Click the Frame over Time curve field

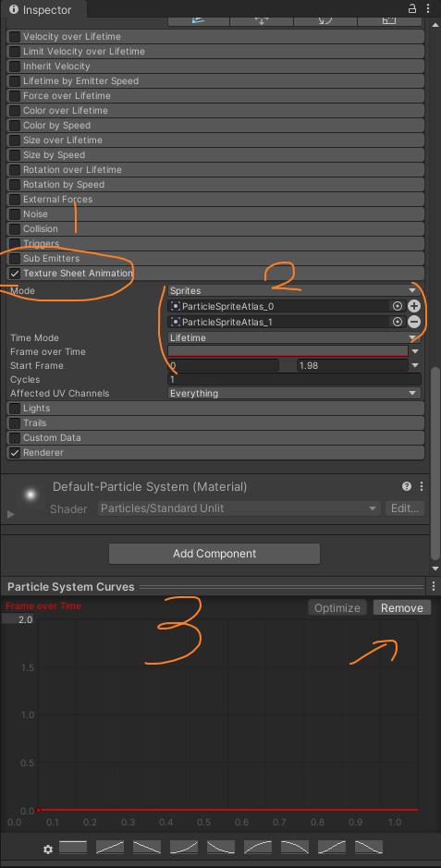[288, 351]
